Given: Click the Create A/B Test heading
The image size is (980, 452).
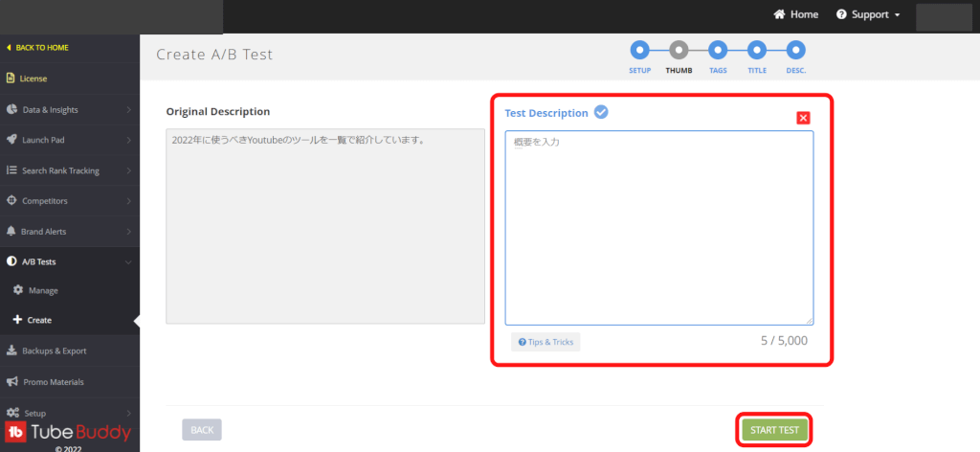Looking at the screenshot, I should coord(214,55).
